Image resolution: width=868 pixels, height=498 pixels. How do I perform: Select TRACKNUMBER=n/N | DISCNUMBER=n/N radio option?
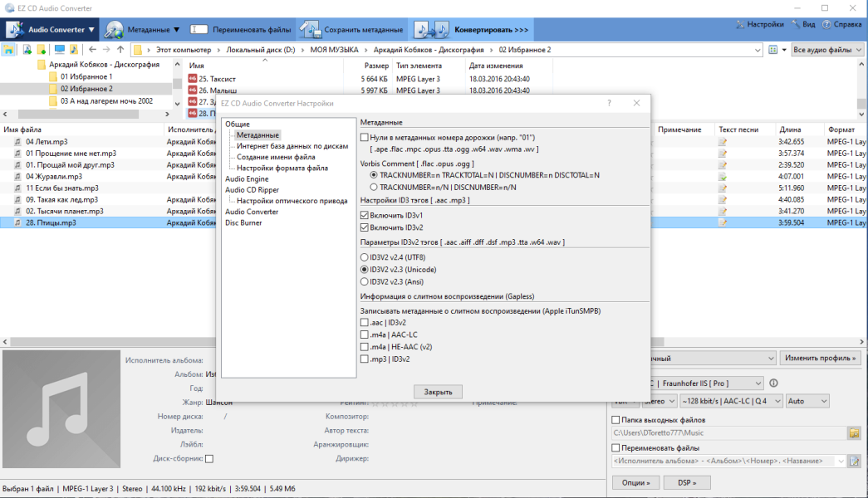point(374,187)
